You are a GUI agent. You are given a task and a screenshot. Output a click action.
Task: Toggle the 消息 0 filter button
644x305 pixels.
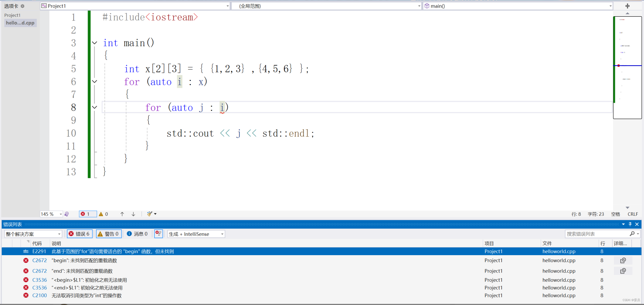click(137, 234)
